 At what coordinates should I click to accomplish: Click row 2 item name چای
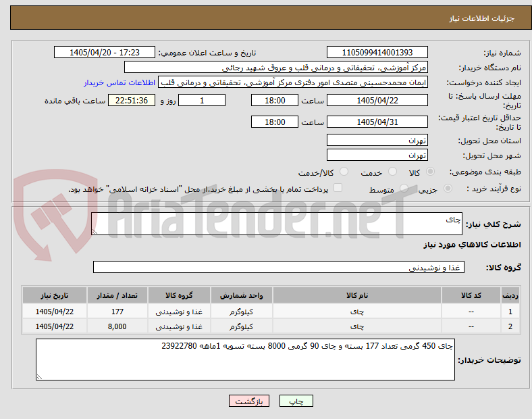(x=357, y=326)
